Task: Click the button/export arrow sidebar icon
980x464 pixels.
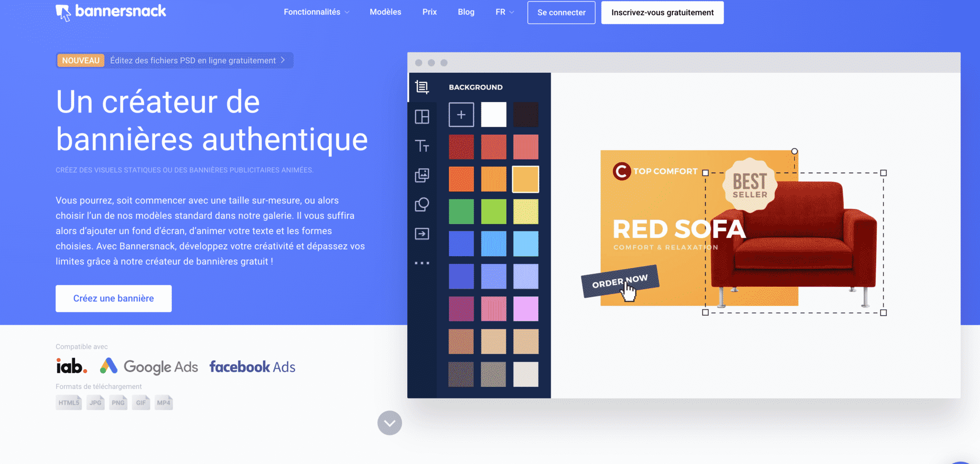Action: click(422, 234)
